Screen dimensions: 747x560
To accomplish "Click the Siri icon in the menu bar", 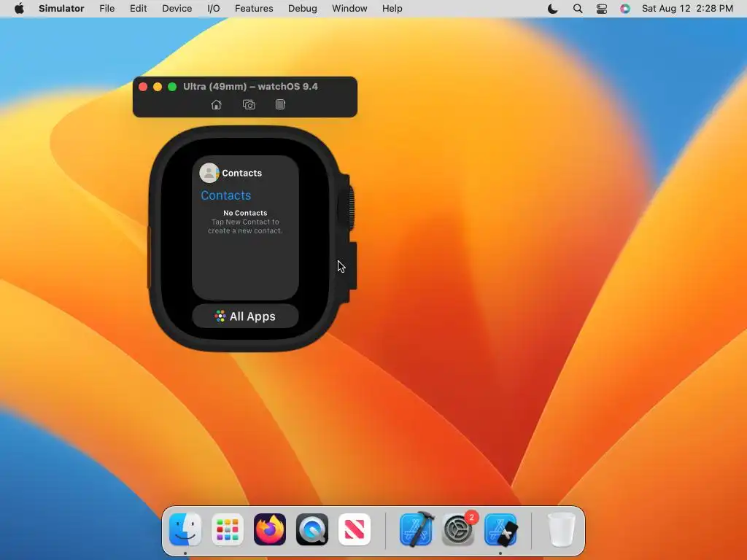I will [625, 9].
